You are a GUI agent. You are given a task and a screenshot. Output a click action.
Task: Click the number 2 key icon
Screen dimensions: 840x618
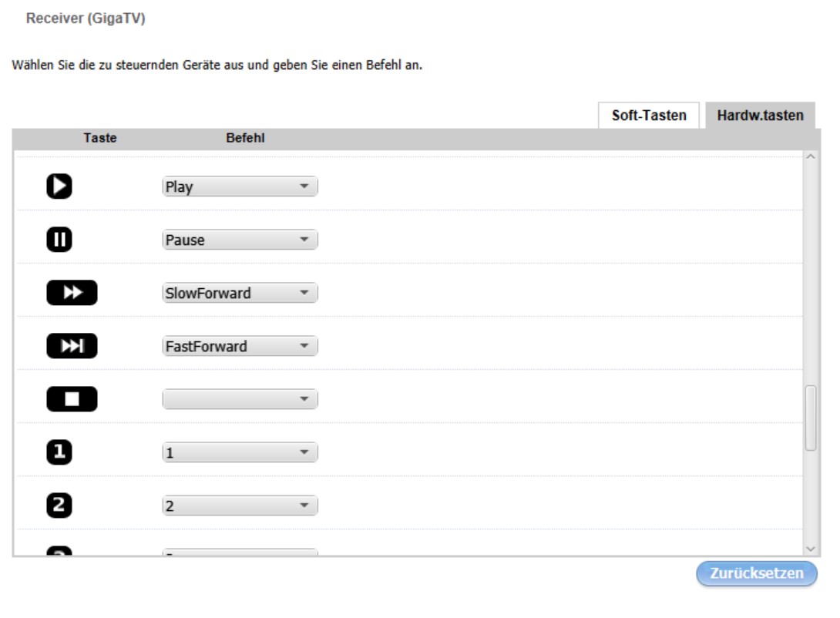coord(59,505)
